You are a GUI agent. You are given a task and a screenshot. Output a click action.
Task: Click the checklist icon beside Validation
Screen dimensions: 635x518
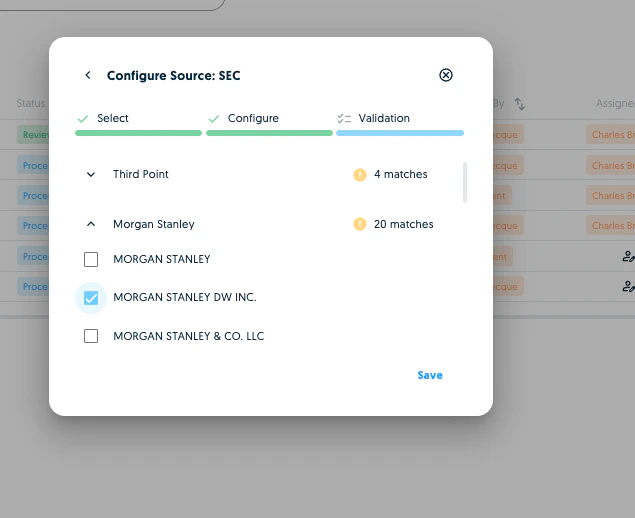pyautogui.click(x=344, y=119)
